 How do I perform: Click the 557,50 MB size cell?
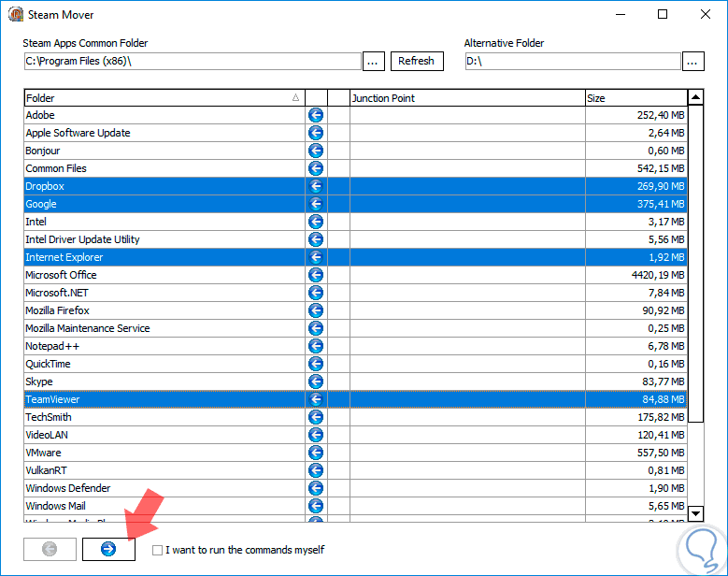[x=636, y=453]
